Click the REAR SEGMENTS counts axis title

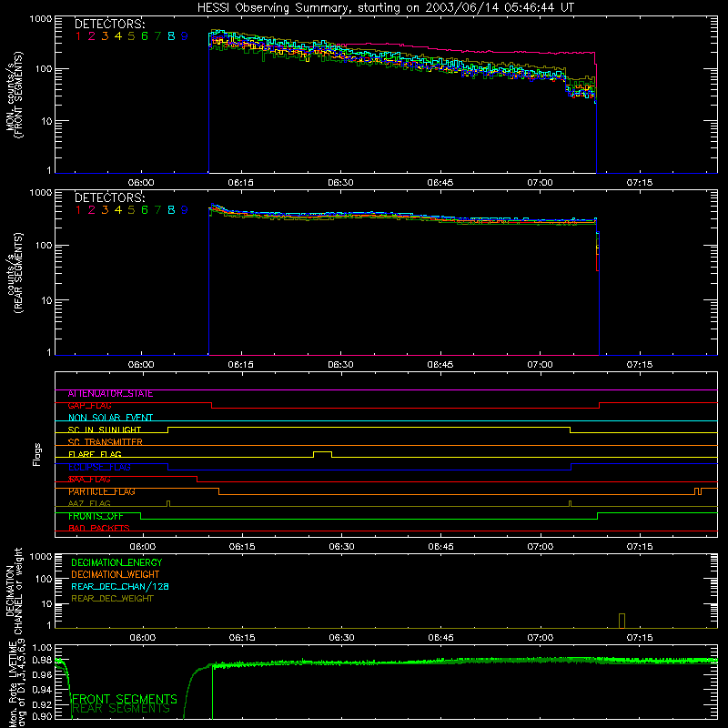click(15, 273)
